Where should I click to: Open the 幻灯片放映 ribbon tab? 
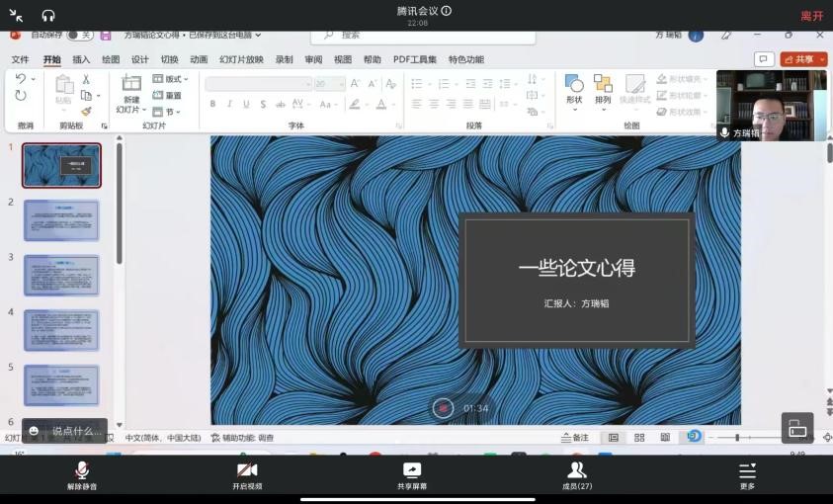click(241, 59)
